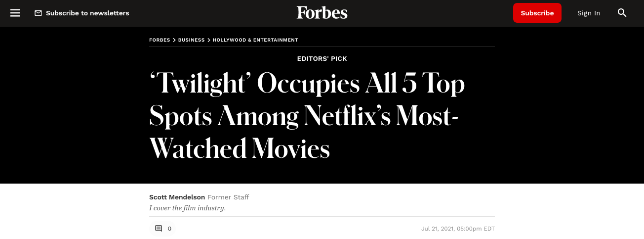The image size is (644, 239).
Task: Click the 'Twilight' article headline
Action: pos(307,117)
